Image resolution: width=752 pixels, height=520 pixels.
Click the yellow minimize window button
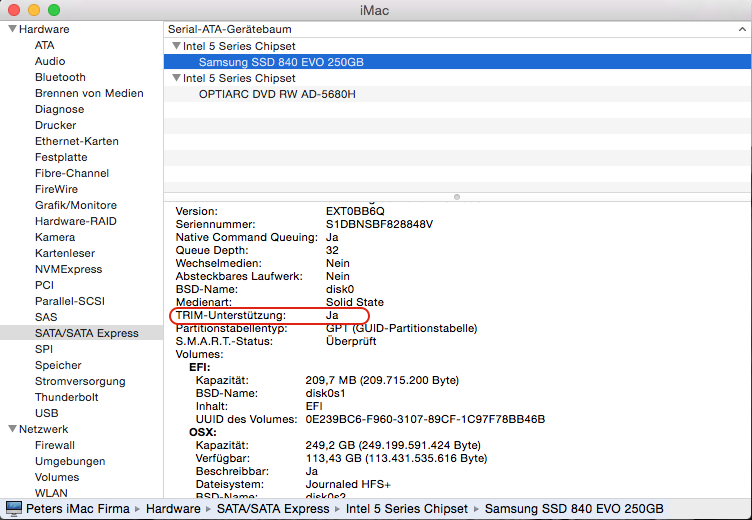(34, 10)
